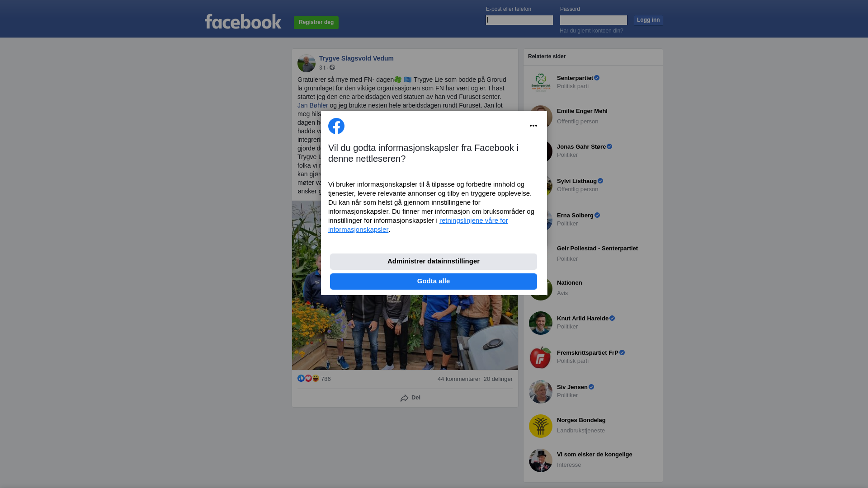Viewport: 868px width, 488px height.
Task: Click the Registrer deg button
Action: 316,23
